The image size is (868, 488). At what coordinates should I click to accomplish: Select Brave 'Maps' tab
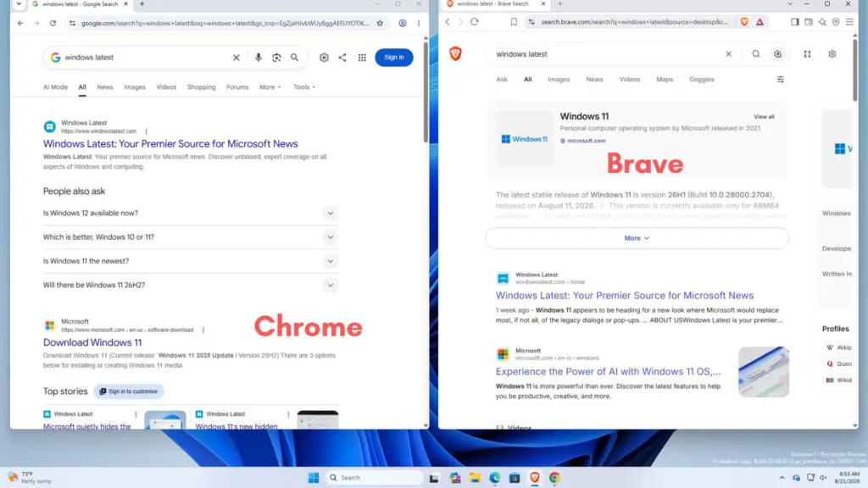(665, 80)
